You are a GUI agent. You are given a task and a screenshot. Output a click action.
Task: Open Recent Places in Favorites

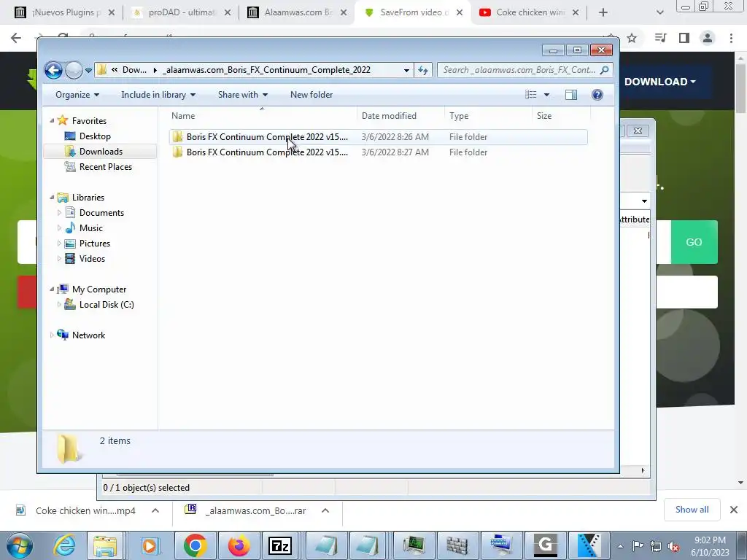pyautogui.click(x=105, y=167)
